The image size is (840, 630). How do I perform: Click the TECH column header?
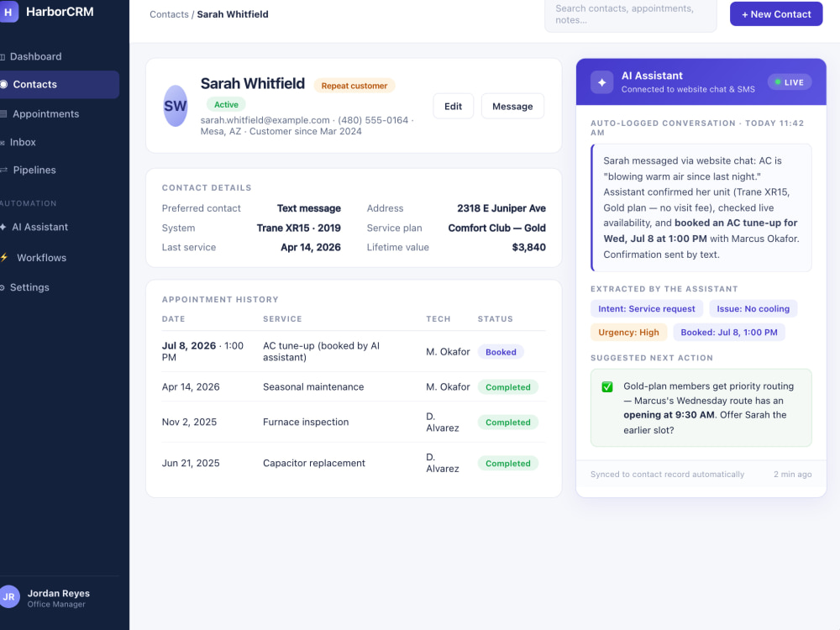tap(438, 318)
